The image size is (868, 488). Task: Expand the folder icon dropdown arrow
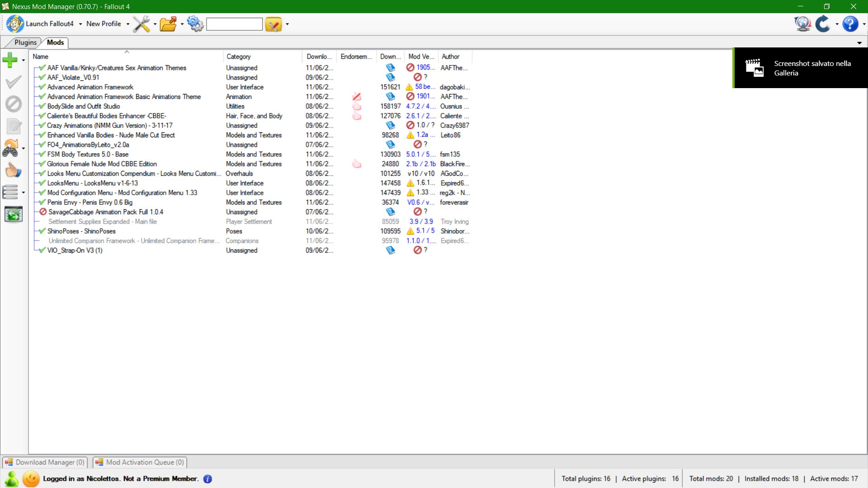click(x=182, y=24)
